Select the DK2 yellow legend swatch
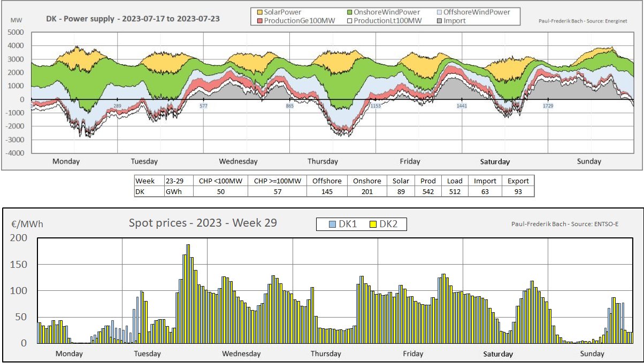 click(372, 225)
